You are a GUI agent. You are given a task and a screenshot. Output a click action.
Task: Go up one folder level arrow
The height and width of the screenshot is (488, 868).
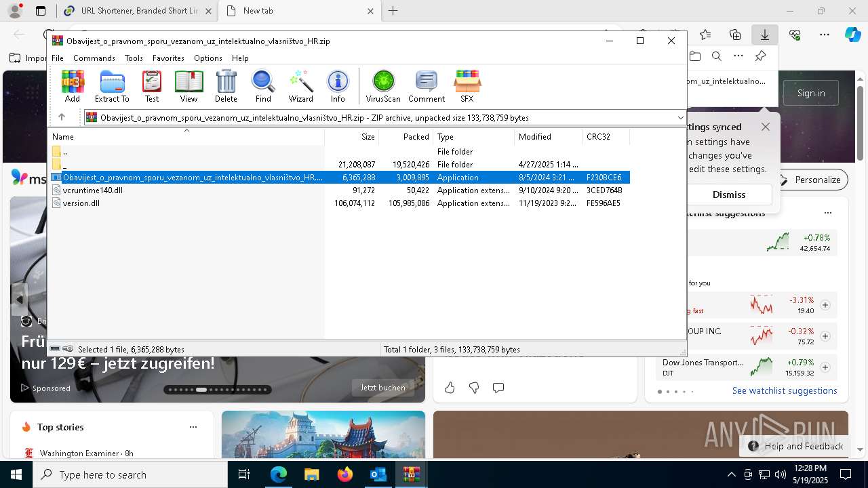[61, 117]
